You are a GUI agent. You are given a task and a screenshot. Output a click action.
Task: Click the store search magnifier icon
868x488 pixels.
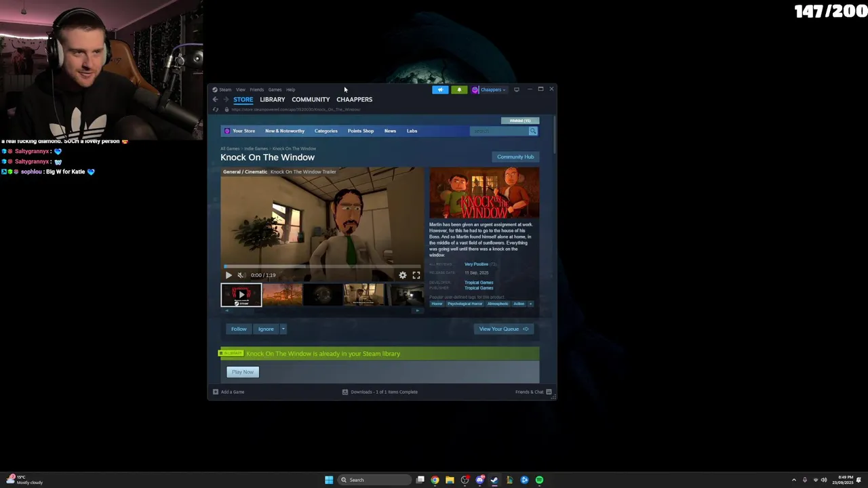(x=533, y=131)
